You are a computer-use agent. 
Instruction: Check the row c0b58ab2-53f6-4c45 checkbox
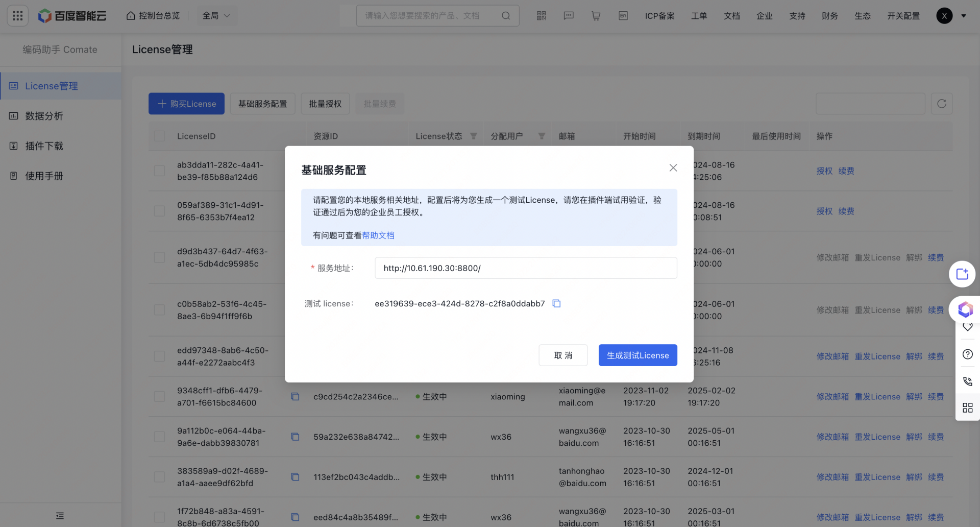coord(159,310)
